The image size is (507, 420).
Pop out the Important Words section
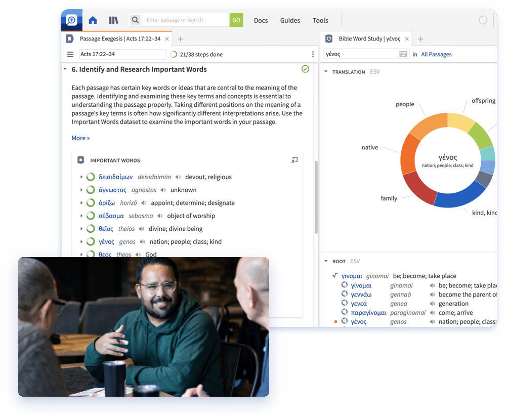[x=294, y=160]
